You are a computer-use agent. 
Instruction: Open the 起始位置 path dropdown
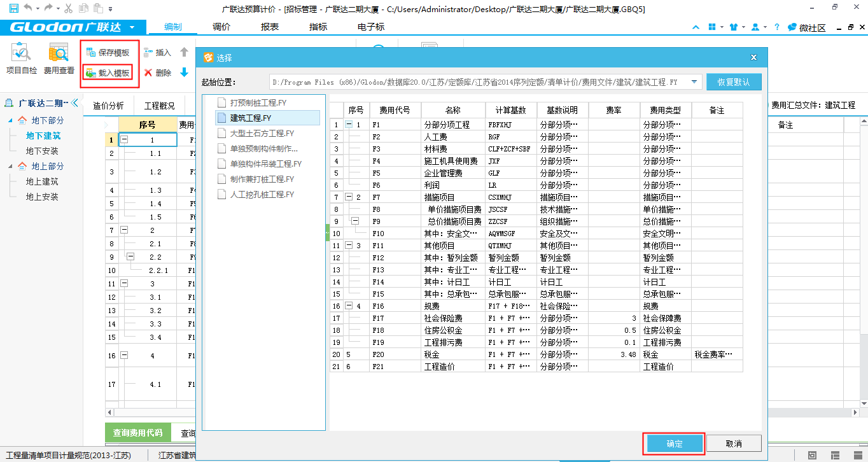[x=694, y=82]
